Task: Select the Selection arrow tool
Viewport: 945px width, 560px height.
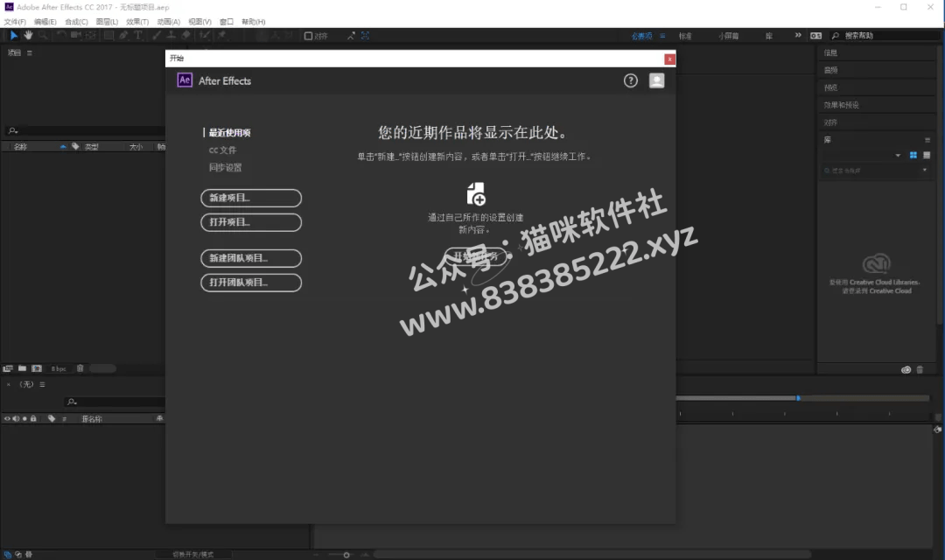Action: pyautogui.click(x=14, y=36)
